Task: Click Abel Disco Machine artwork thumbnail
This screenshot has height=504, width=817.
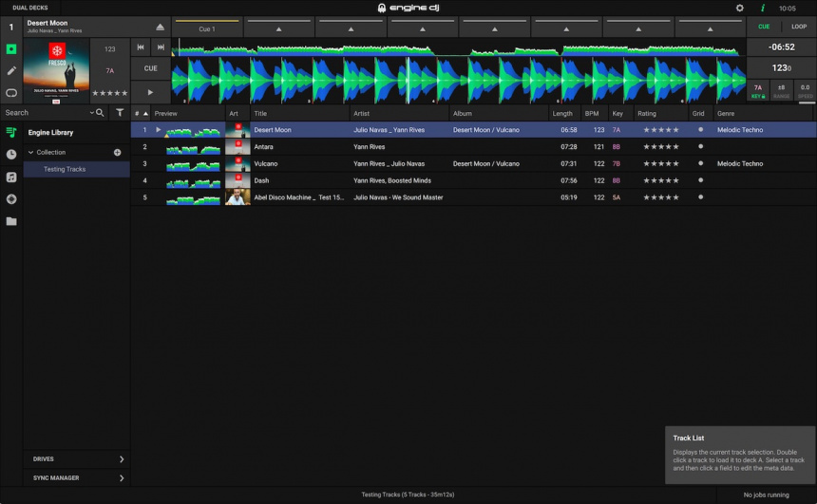Action: click(237, 197)
